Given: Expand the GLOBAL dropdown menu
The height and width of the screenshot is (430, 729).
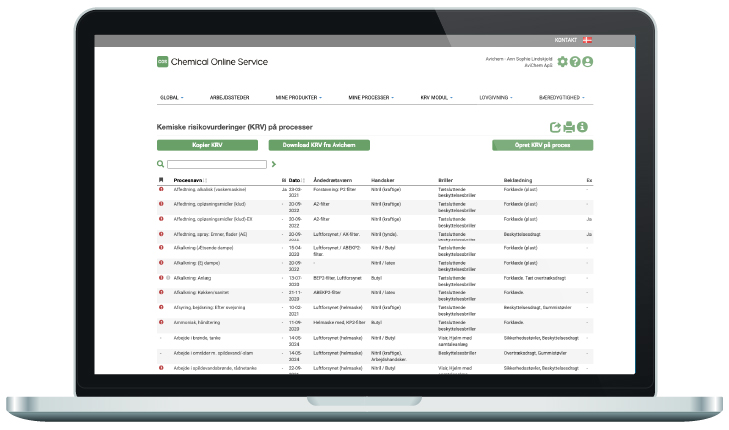Looking at the screenshot, I should click(x=171, y=98).
